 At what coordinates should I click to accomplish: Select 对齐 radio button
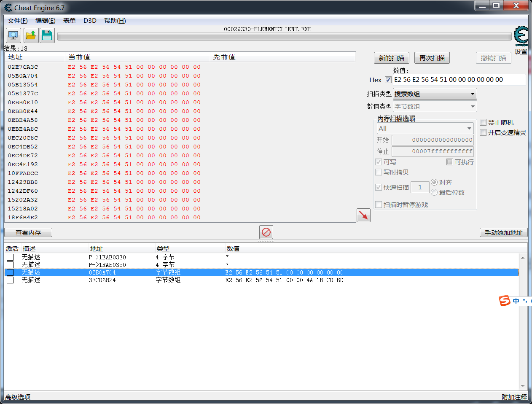434,182
